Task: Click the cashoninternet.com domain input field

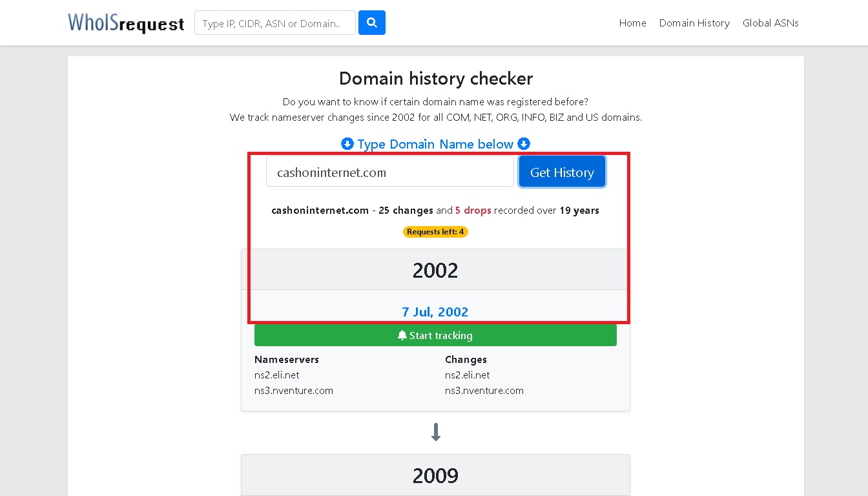Action: click(390, 172)
